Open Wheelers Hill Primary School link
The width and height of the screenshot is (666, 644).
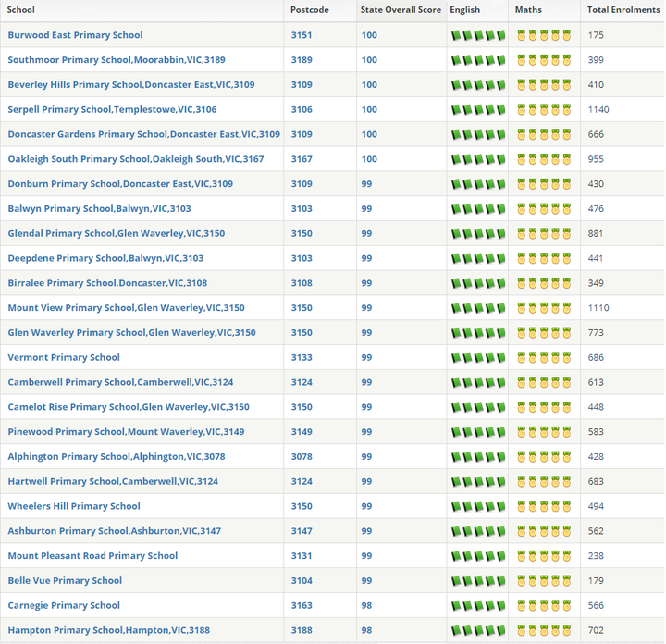click(74, 506)
